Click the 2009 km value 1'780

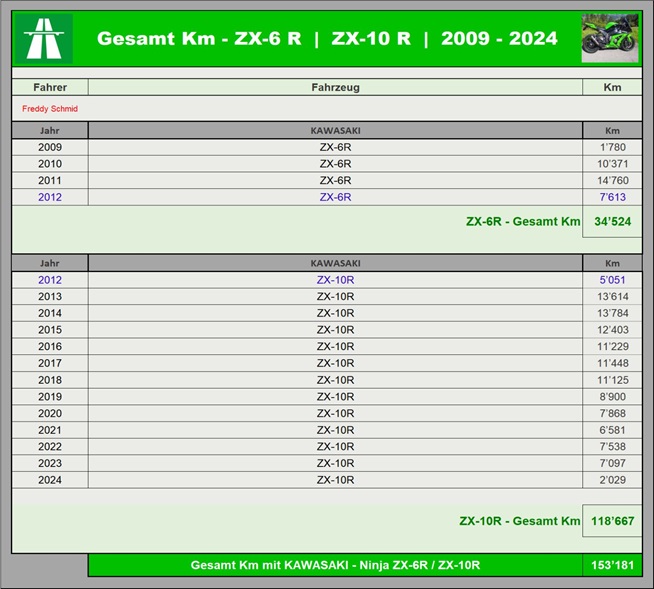click(x=612, y=147)
